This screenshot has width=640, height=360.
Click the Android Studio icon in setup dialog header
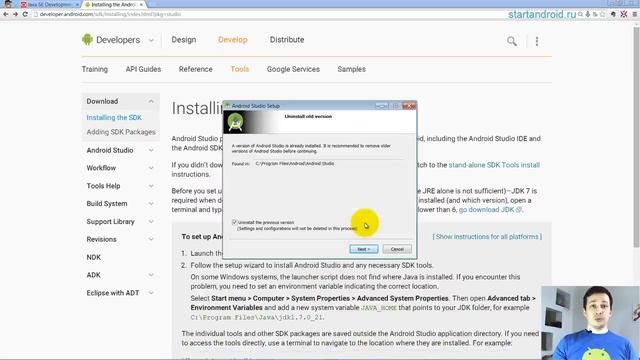coord(236,122)
